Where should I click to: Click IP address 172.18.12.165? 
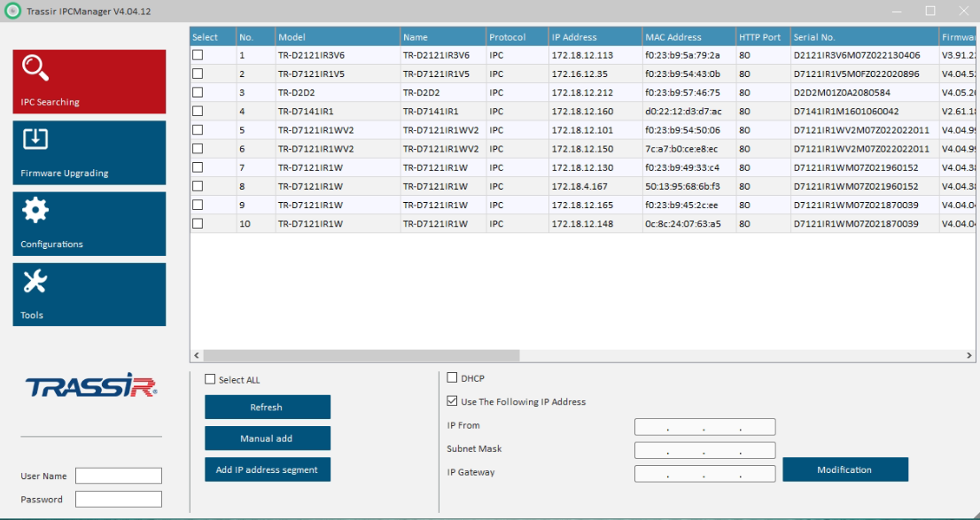pos(582,205)
